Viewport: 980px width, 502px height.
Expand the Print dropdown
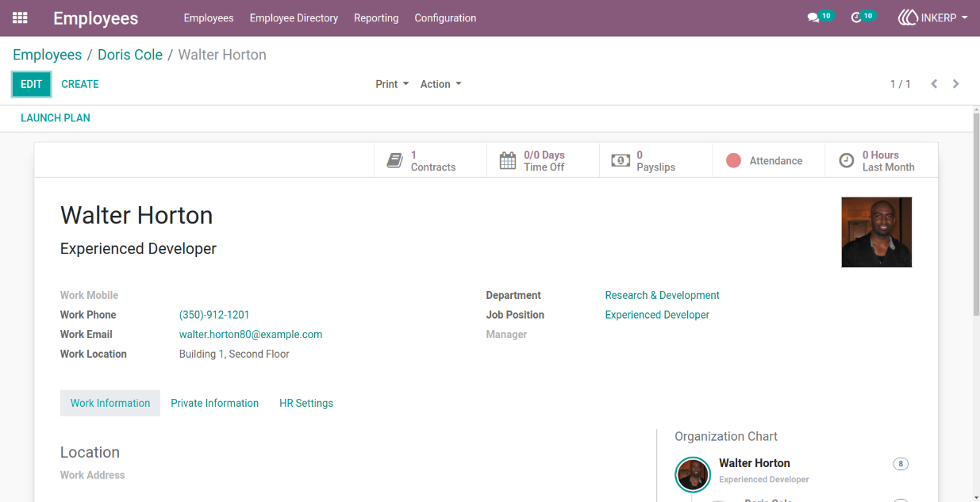pos(392,84)
